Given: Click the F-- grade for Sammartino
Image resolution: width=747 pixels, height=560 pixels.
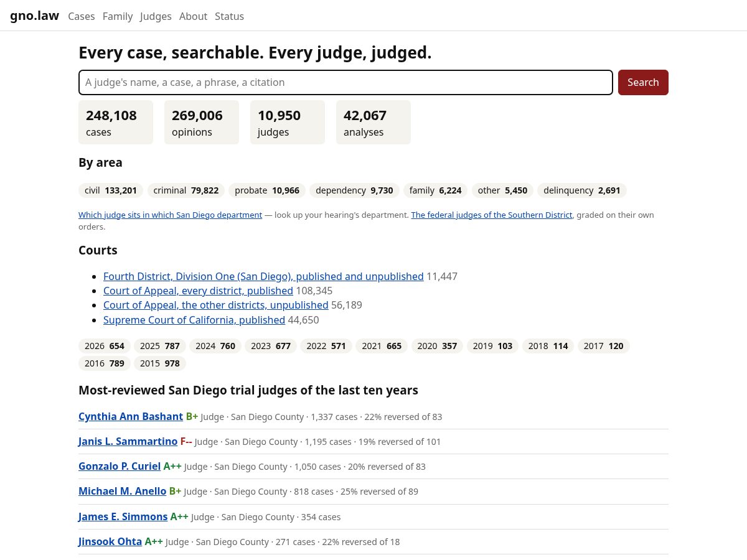Looking at the screenshot, I should [x=186, y=441].
